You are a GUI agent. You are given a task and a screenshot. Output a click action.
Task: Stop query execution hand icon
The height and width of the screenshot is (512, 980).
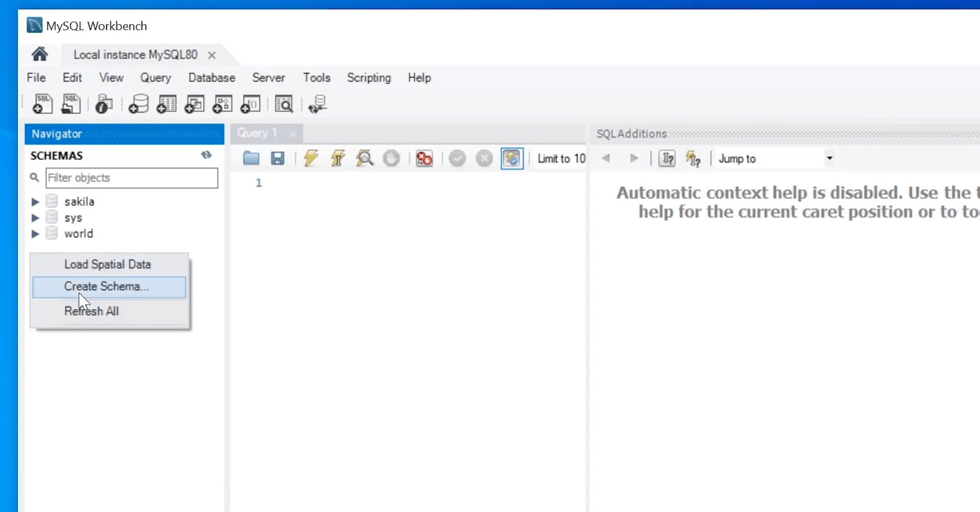coord(391,158)
